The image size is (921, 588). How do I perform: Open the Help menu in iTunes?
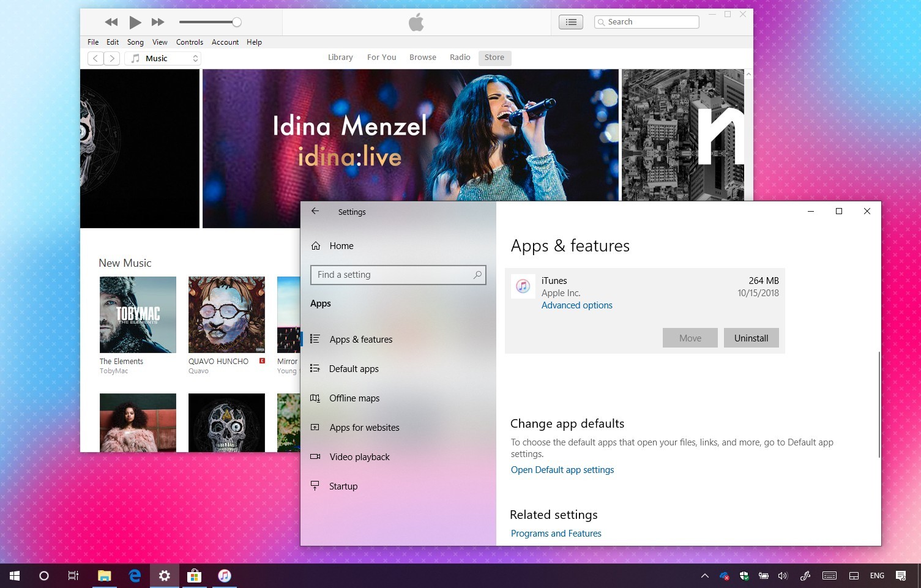coord(254,42)
